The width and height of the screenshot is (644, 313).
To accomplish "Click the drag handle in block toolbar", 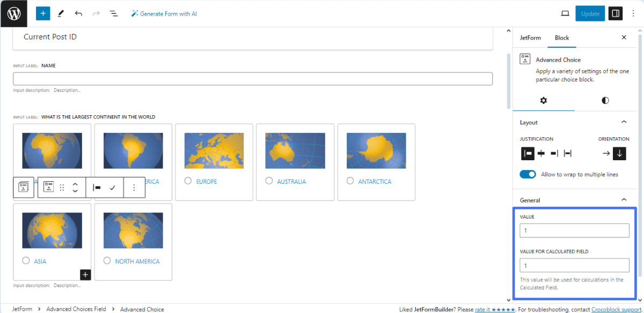I will pos(62,188).
